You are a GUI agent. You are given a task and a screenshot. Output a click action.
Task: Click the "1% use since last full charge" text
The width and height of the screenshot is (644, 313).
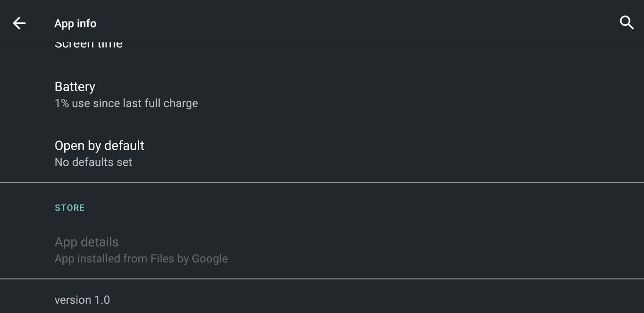click(x=126, y=103)
